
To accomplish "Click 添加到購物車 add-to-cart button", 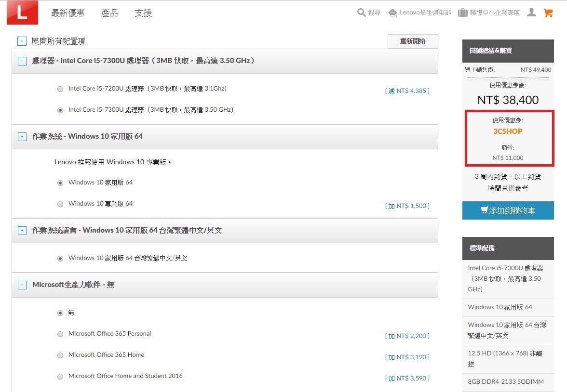I will pyautogui.click(x=508, y=210).
